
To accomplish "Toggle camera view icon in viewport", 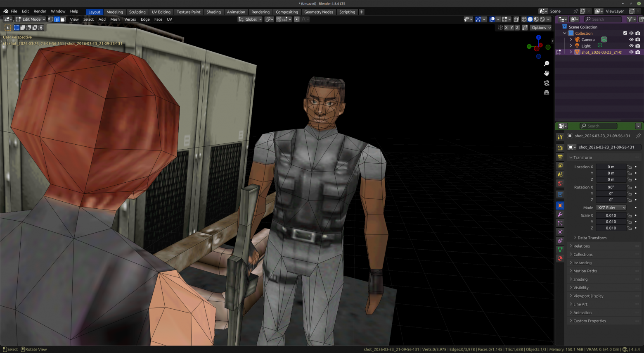I will (547, 83).
